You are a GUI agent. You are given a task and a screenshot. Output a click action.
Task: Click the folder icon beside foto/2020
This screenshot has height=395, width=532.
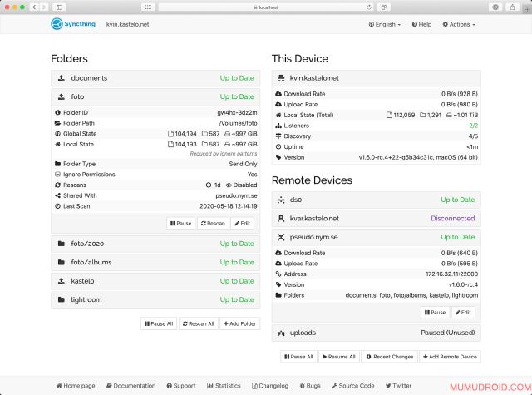pos(61,244)
